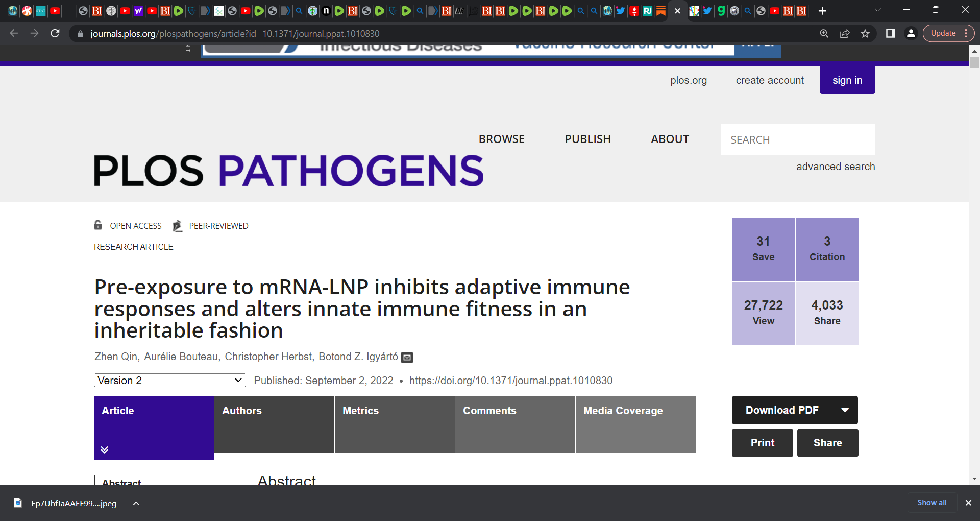
Task: Go forward in browser history
Action: point(34,33)
